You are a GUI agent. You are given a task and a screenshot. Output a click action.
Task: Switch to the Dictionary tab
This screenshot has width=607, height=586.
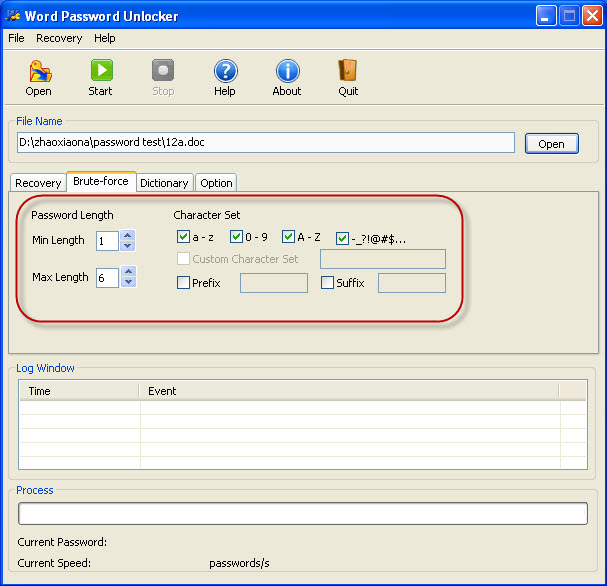[x=164, y=183]
